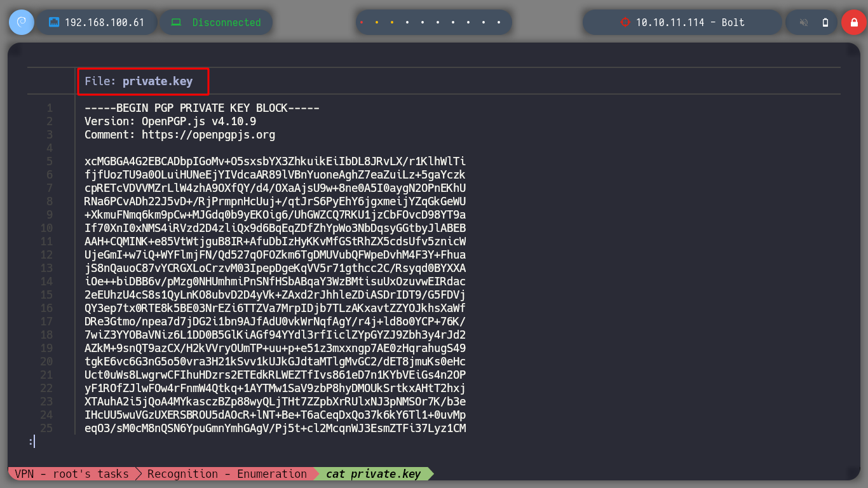Viewport: 868px width, 488px height.
Task: Click the Version: OpenPGP.js v4.10.9 line
Action: pyautogui.click(x=170, y=121)
